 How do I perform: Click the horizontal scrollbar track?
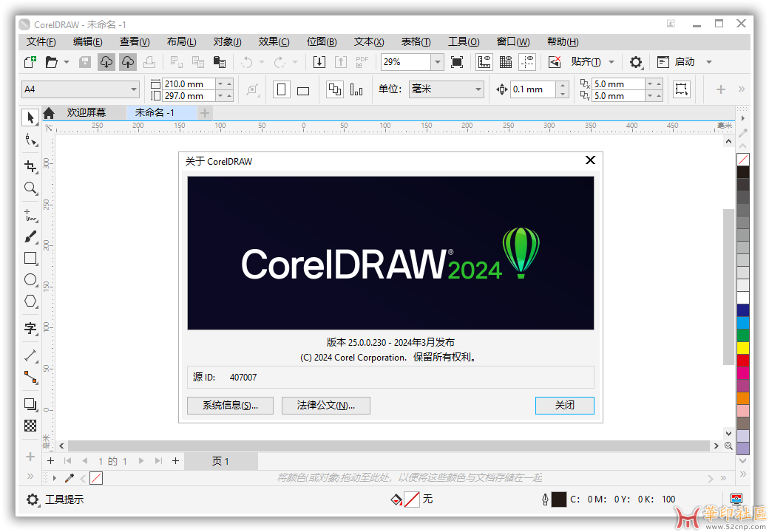(x=388, y=446)
